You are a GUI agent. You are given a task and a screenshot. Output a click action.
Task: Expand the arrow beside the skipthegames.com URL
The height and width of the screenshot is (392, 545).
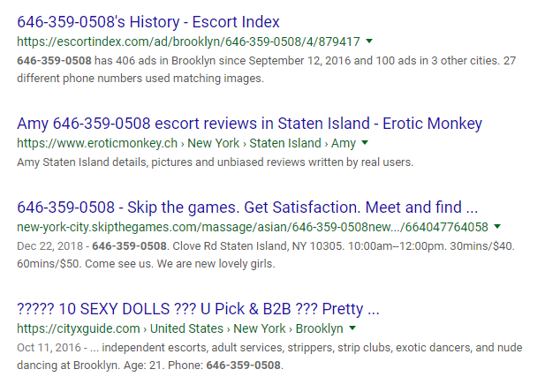click(x=497, y=227)
